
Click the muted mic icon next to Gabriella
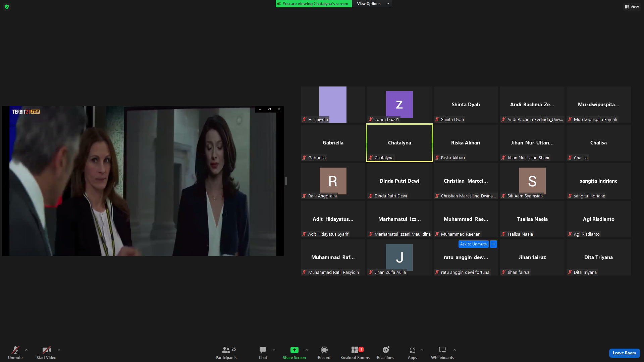pos(304,158)
